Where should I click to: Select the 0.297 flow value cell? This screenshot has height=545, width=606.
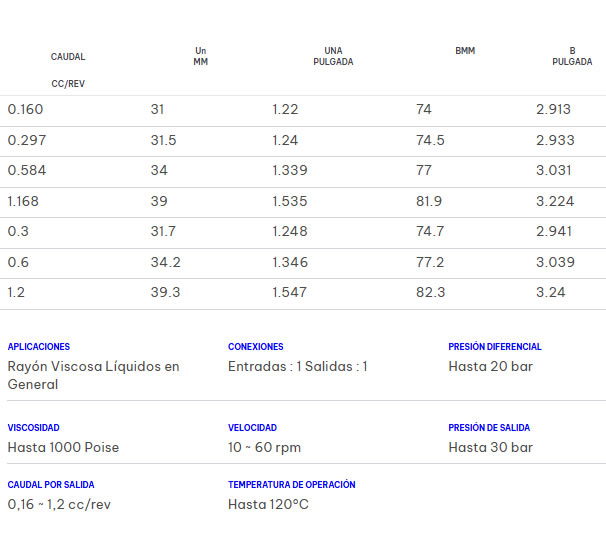click(x=26, y=141)
